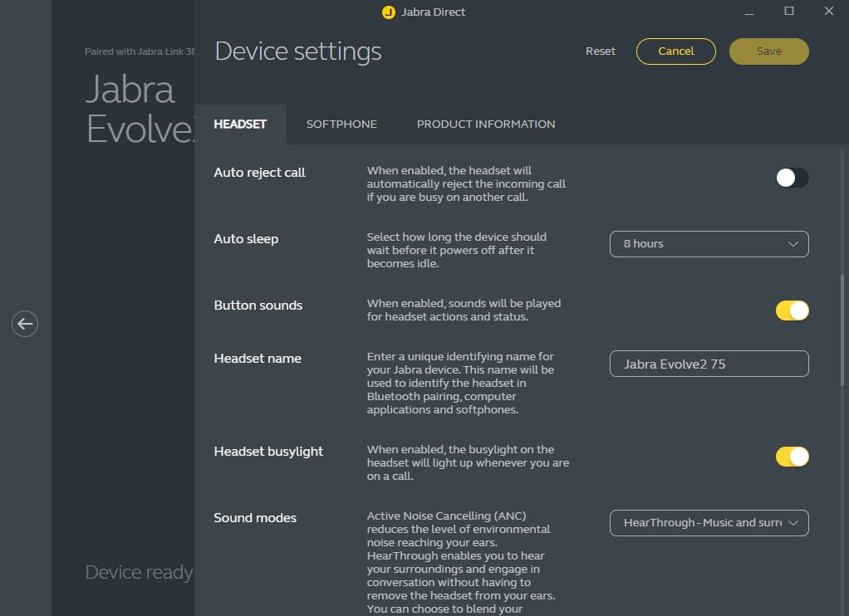849x616 pixels.
Task: Maximize the Jabra Direct window
Action: click(x=789, y=12)
